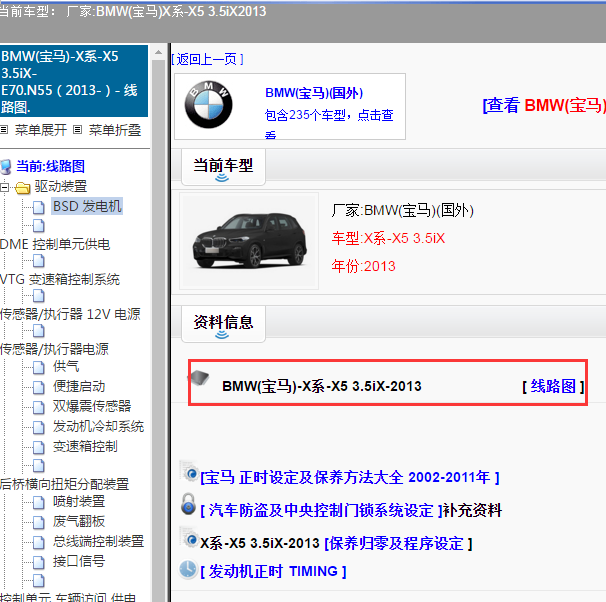
Task: Select 总线端控制装置 tree item
Action: point(99,541)
